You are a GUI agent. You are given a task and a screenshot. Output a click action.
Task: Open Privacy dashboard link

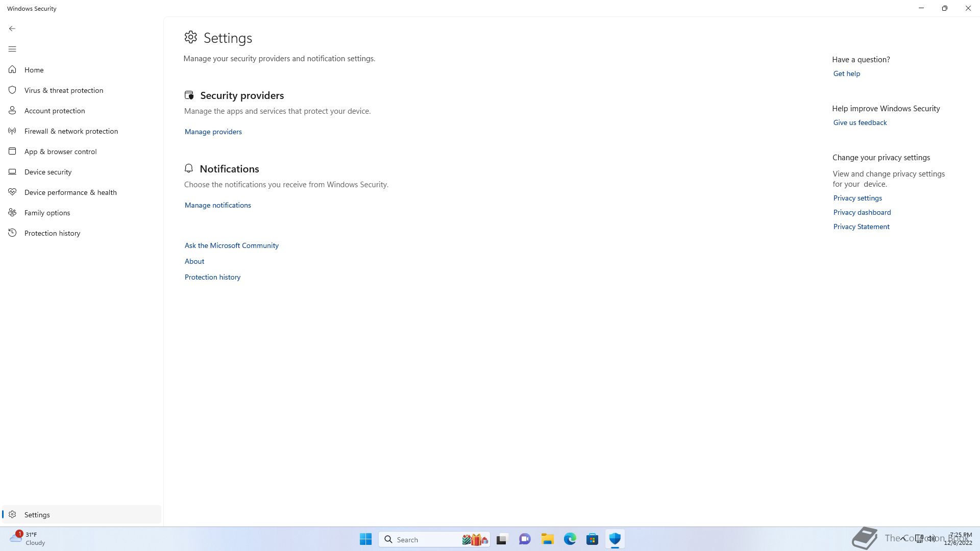(862, 212)
